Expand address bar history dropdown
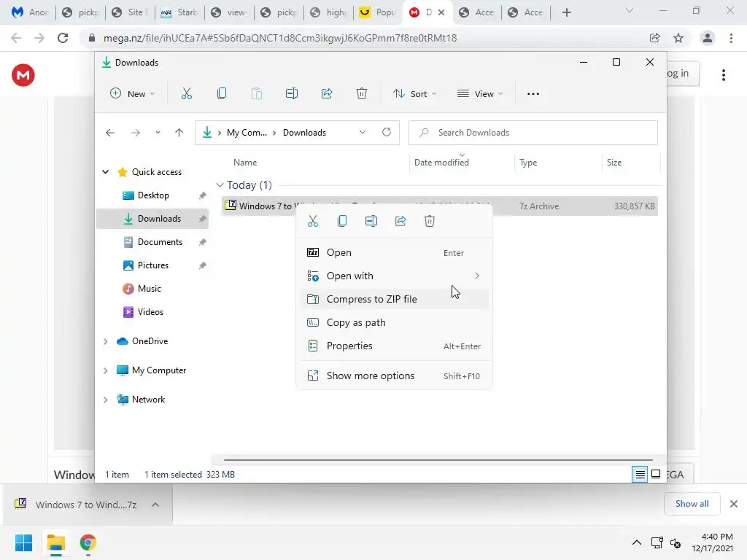The height and width of the screenshot is (560, 747). click(363, 133)
